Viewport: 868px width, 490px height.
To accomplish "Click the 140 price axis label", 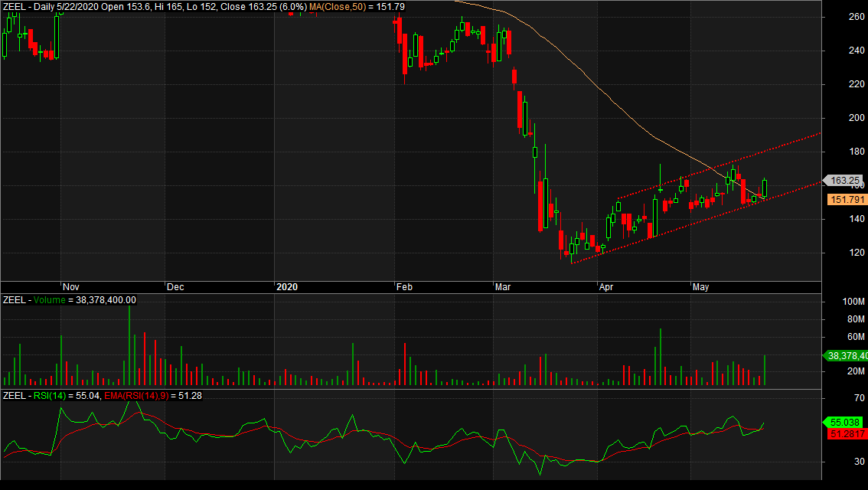I will (x=857, y=219).
